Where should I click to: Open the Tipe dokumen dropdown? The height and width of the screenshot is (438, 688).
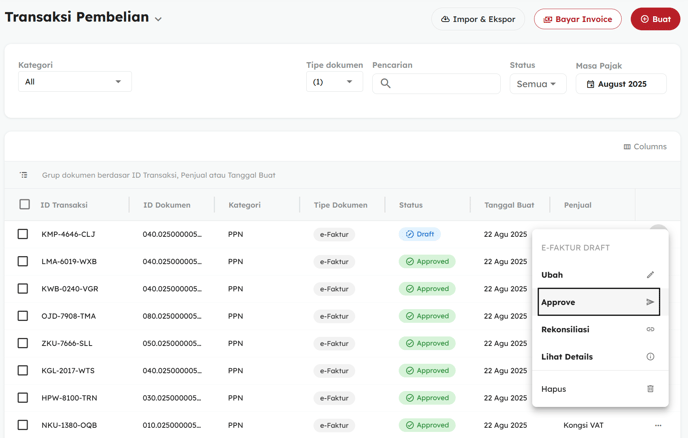334,82
